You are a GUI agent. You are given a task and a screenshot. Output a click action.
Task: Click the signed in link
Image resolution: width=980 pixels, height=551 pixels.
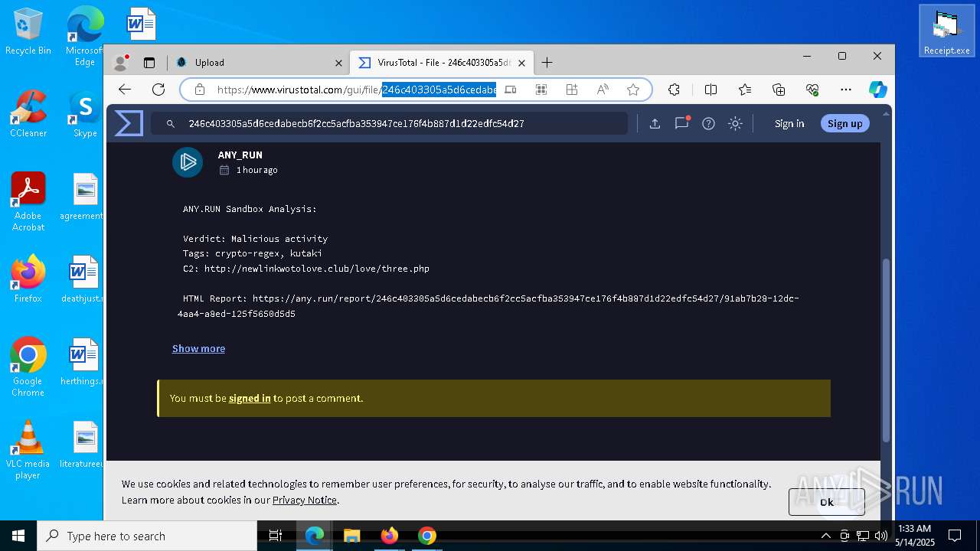point(250,398)
